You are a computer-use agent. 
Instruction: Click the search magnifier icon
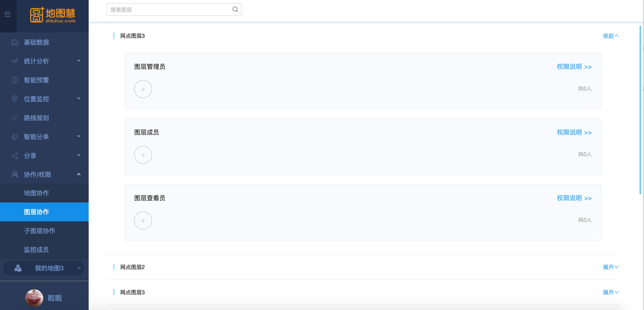tap(235, 9)
